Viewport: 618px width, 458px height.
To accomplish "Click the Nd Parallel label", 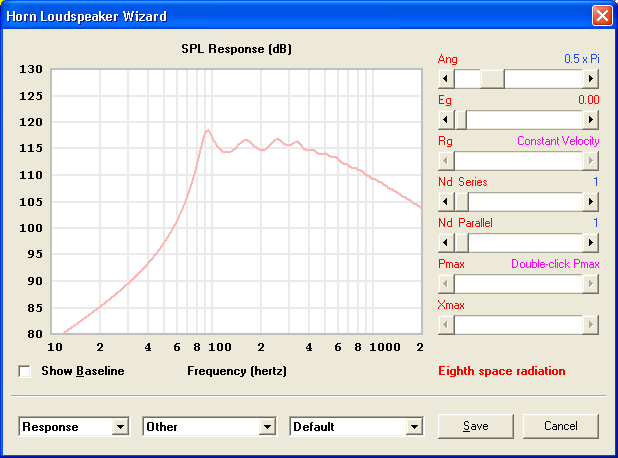I will (465, 223).
